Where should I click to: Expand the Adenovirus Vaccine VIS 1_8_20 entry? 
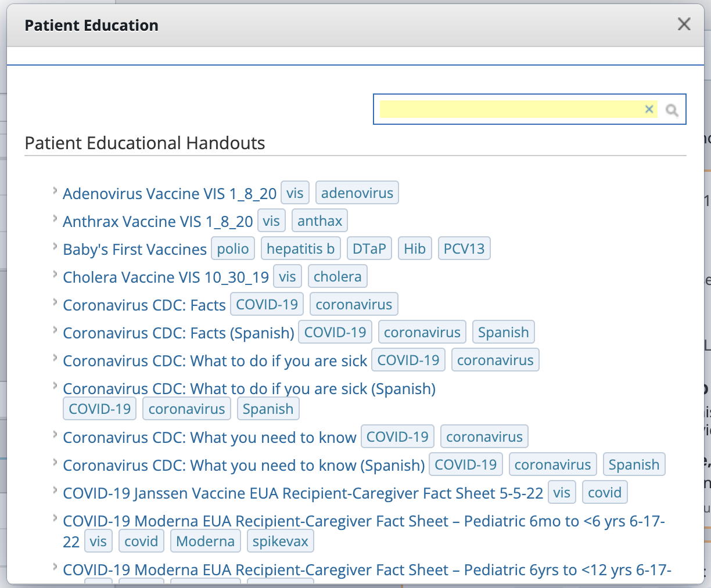(54, 190)
